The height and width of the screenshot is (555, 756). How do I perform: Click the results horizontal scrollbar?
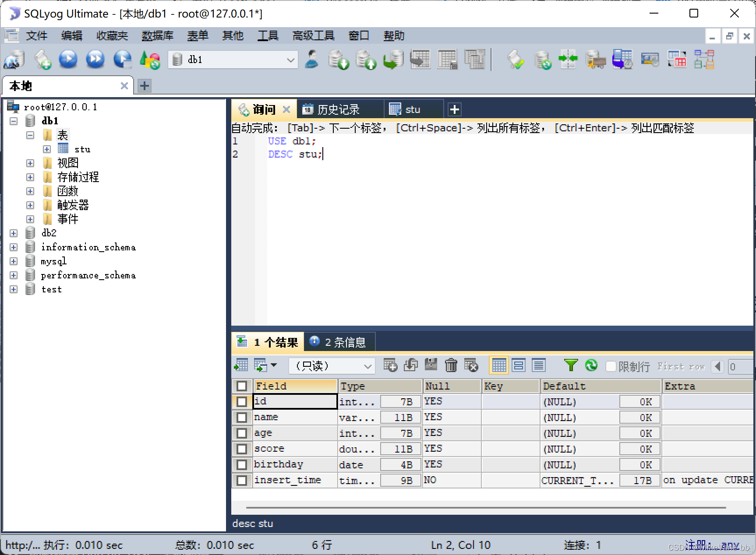(486, 508)
